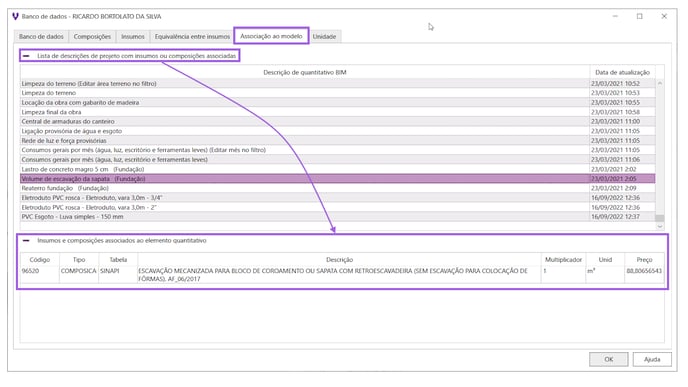The width and height of the screenshot is (688, 387).
Task: Select highlighted Volume de escavação da sapata row
Action: click(x=337, y=179)
